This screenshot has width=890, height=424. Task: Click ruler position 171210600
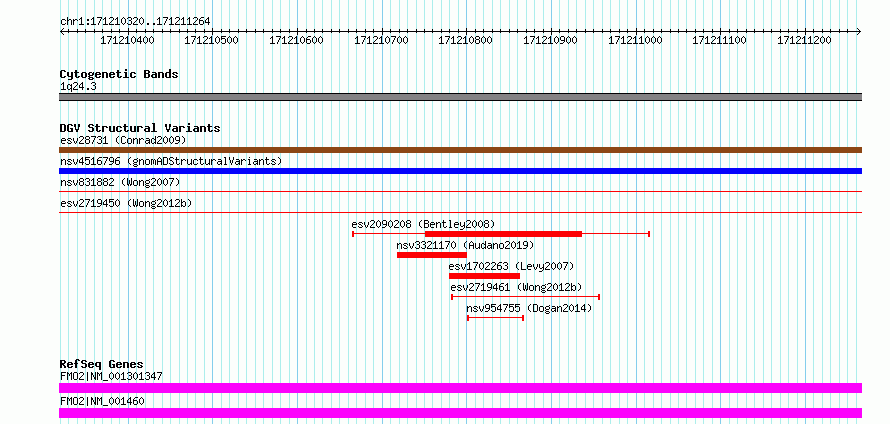click(x=296, y=40)
